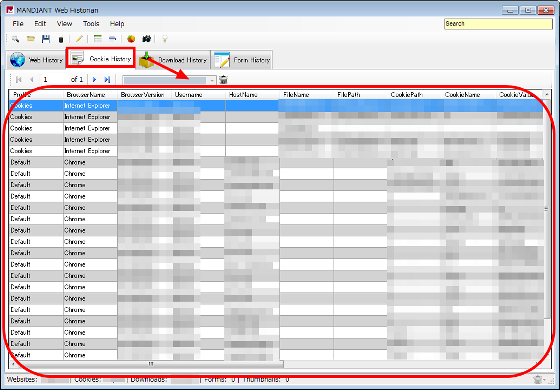Image resolution: width=560 pixels, height=390 pixels.
Task: Sort by the BrowserName column header
Action: tap(90, 95)
